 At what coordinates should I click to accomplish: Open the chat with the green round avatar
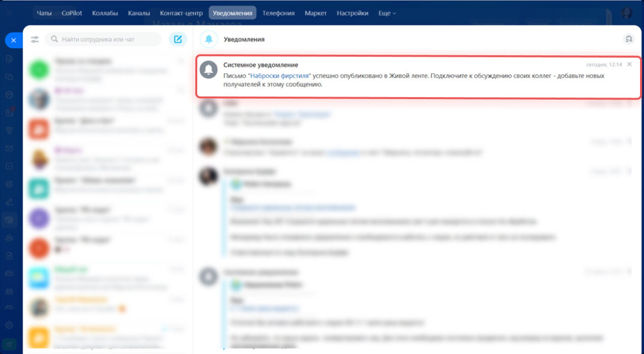(x=39, y=69)
